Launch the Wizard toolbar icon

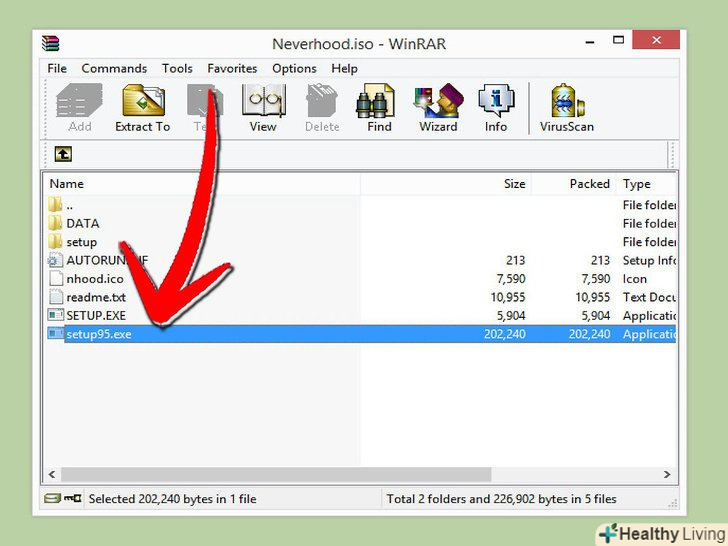(x=439, y=100)
